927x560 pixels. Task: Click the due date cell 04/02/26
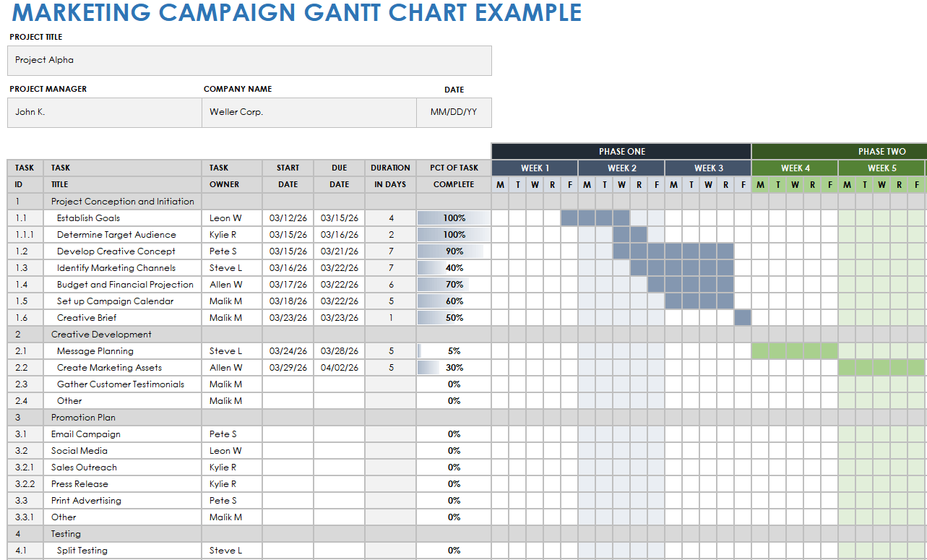pyautogui.click(x=339, y=368)
